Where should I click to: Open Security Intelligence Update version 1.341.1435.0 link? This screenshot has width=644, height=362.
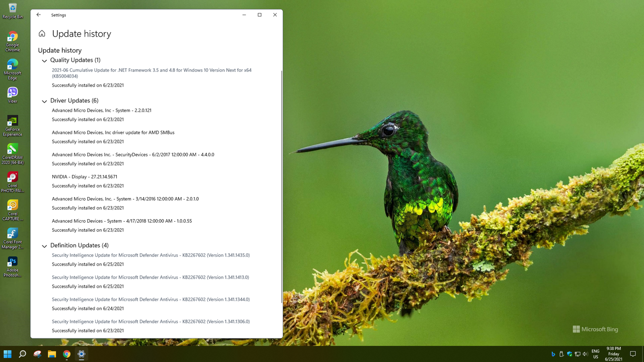click(x=150, y=255)
